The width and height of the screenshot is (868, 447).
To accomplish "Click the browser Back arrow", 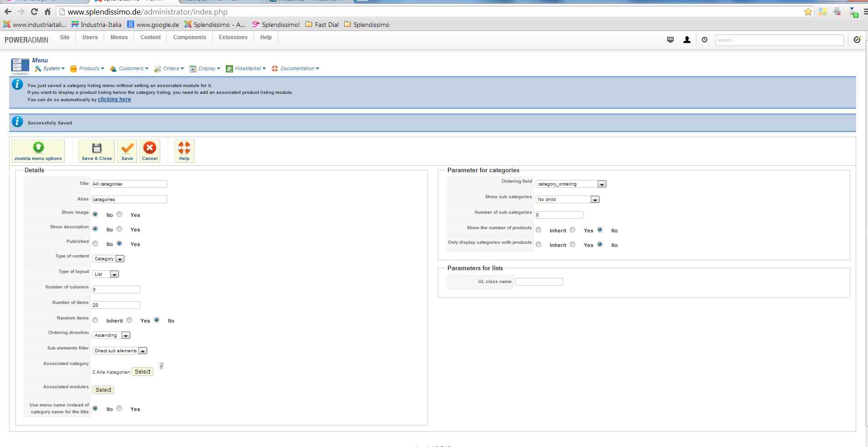I will coord(8,12).
